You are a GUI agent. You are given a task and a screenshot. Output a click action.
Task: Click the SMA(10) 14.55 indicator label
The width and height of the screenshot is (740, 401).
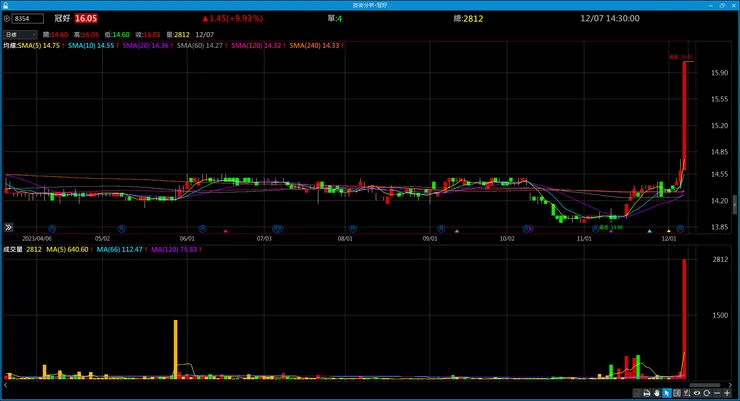pos(91,46)
